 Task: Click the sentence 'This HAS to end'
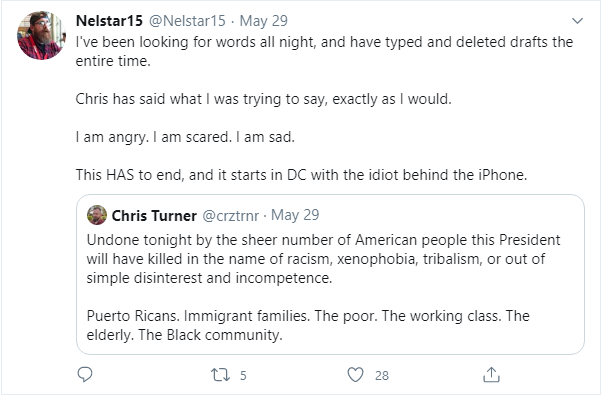pos(301,175)
